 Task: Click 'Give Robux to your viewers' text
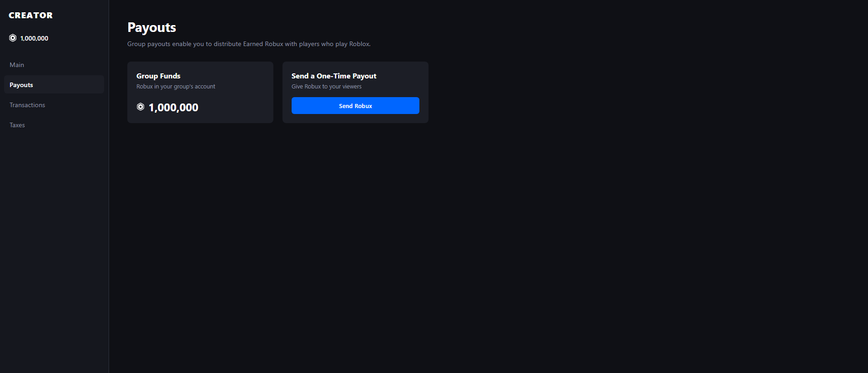pyautogui.click(x=326, y=86)
